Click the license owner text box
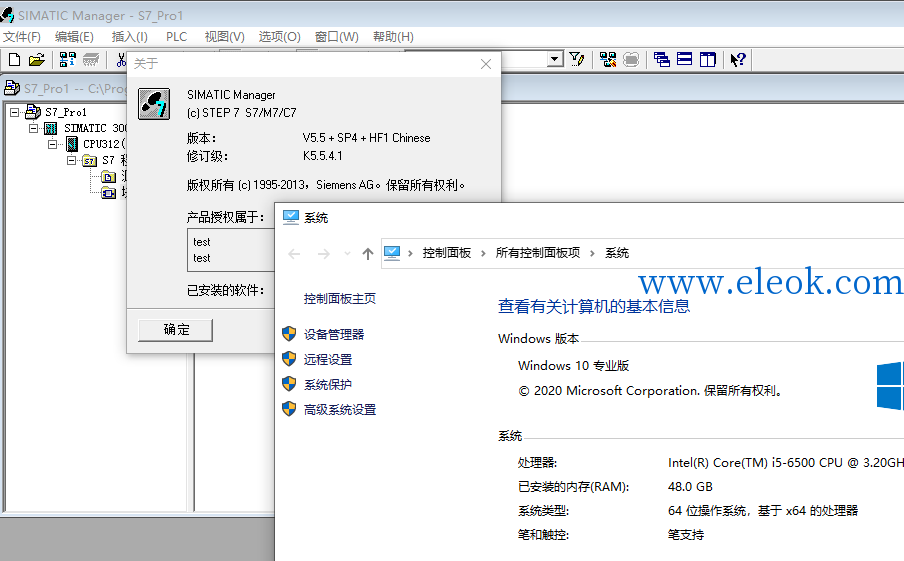 231,250
